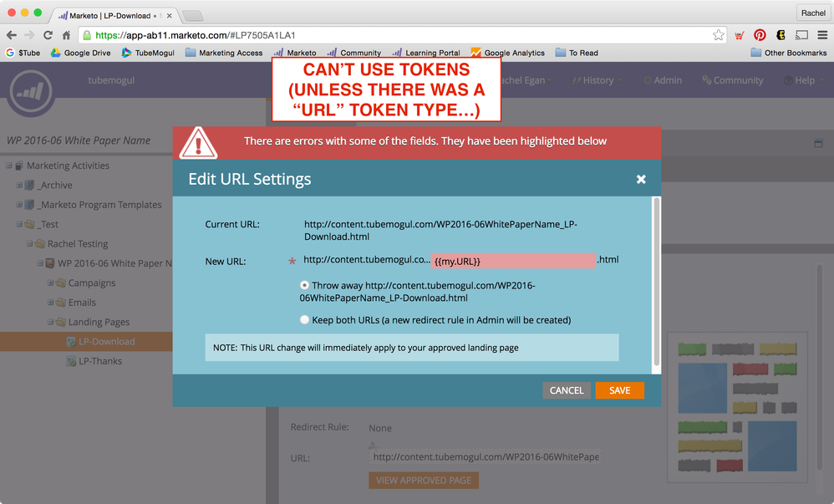The width and height of the screenshot is (834, 504).
Task: Open the Evernote extension icon
Action: (781, 35)
